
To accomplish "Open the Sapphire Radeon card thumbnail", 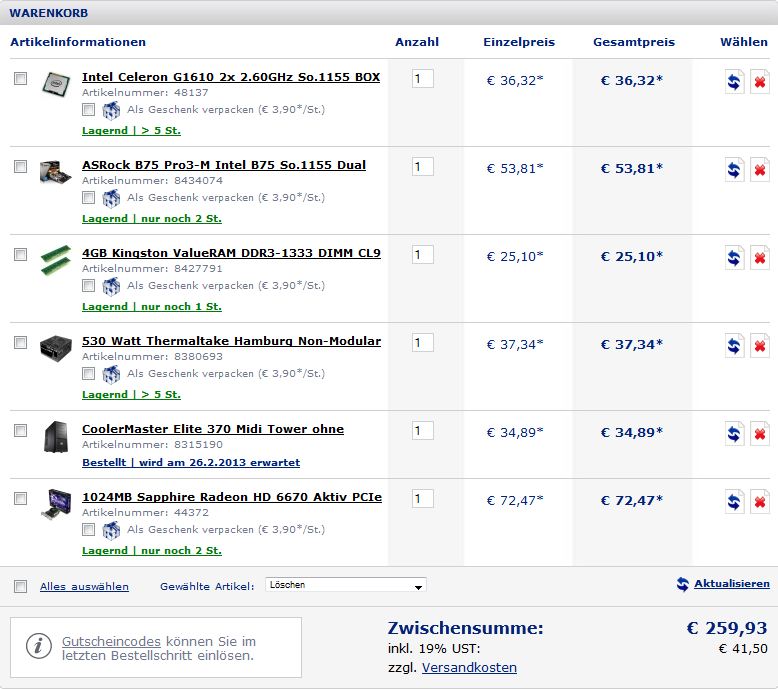I will point(56,504).
